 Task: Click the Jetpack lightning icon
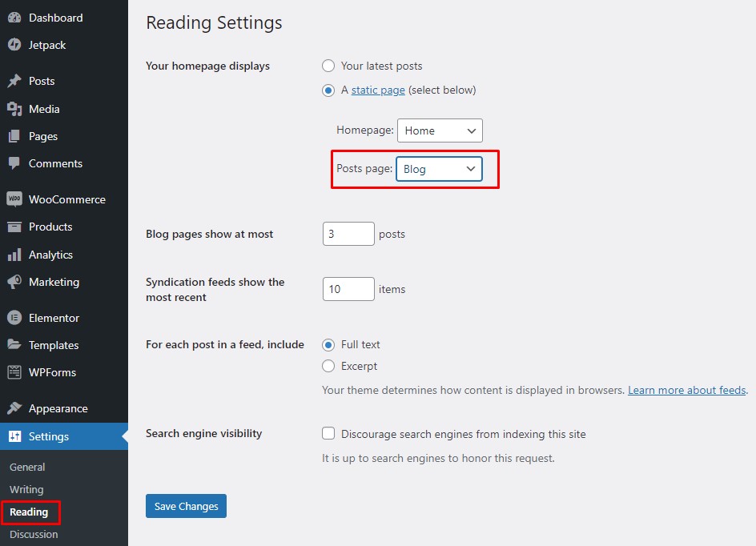click(14, 45)
